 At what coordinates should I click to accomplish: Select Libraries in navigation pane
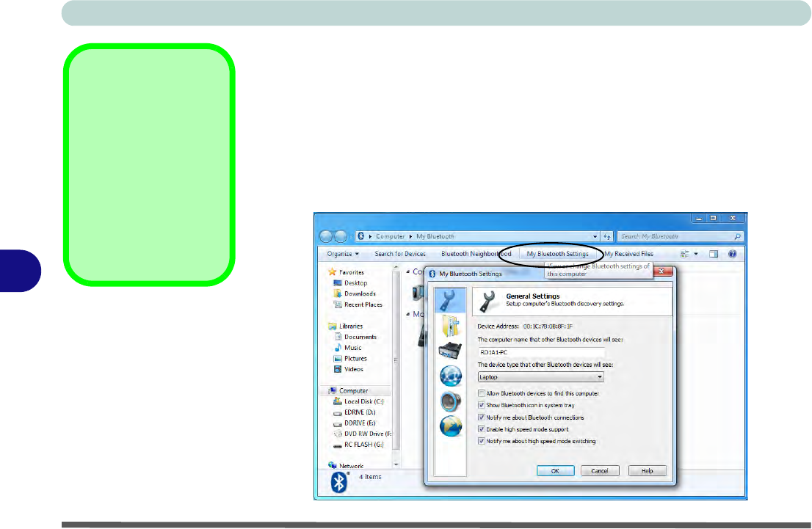(x=345, y=326)
